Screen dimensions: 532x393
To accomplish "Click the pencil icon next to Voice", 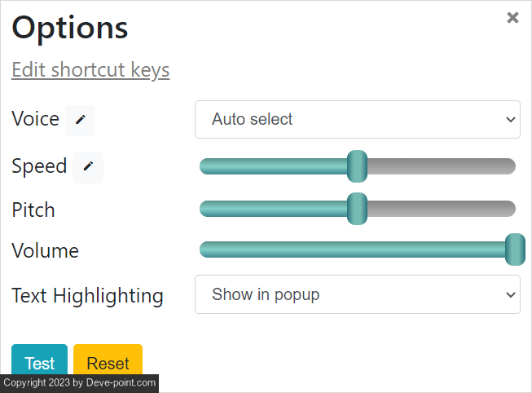I will 80,120.
